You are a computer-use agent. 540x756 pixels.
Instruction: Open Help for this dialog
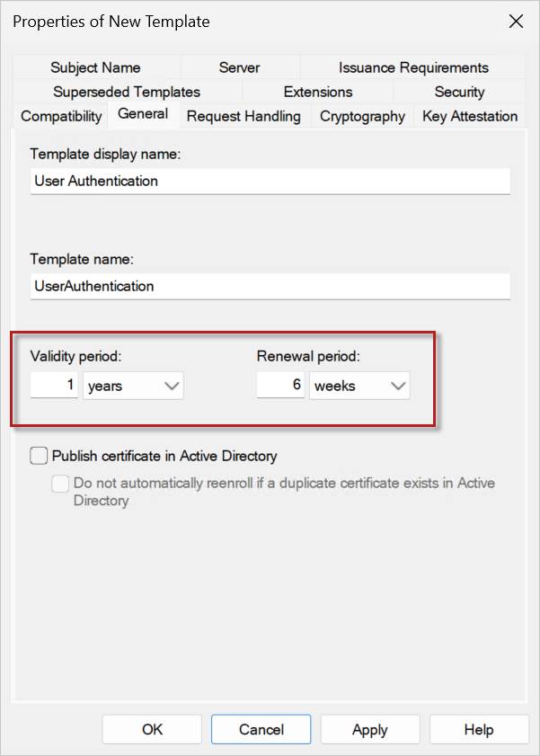point(479,729)
